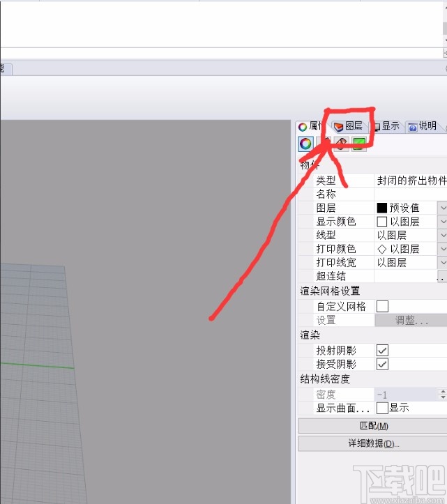Toggle the 接受阴影 receive shadows checkbox
Viewport: 447px width, 504px height.
(382, 364)
